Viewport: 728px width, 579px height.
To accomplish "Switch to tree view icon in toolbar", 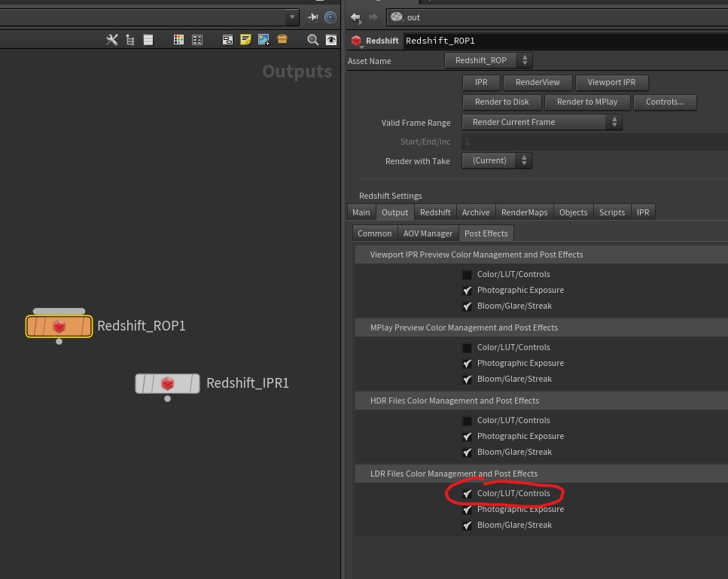I will (x=130, y=41).
